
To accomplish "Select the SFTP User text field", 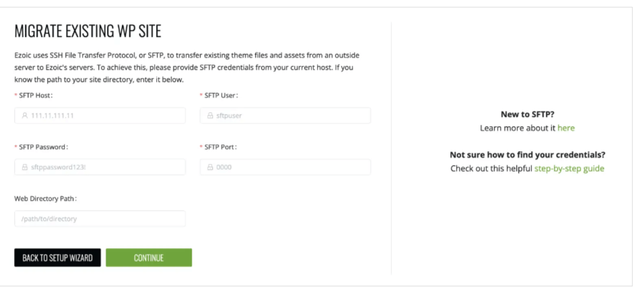I will click(x=285, y=116).
